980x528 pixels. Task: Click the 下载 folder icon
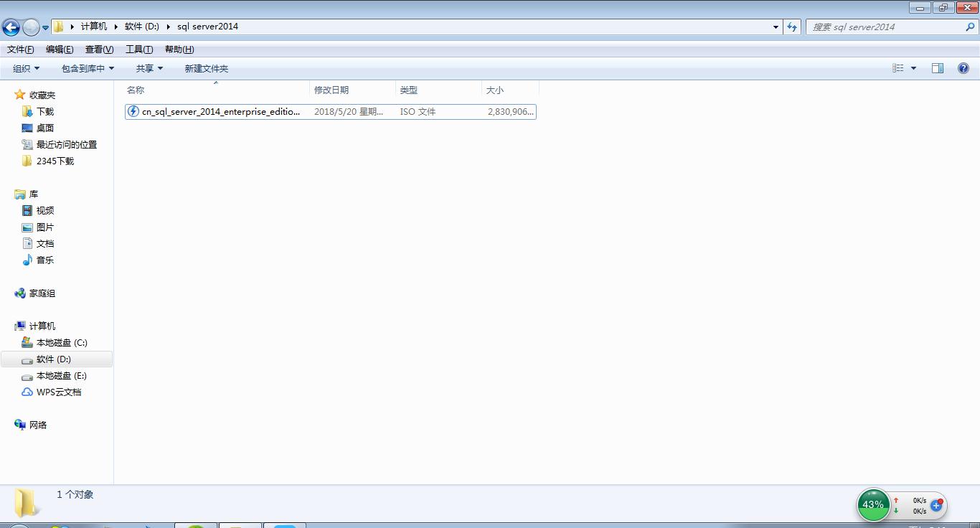27,111
